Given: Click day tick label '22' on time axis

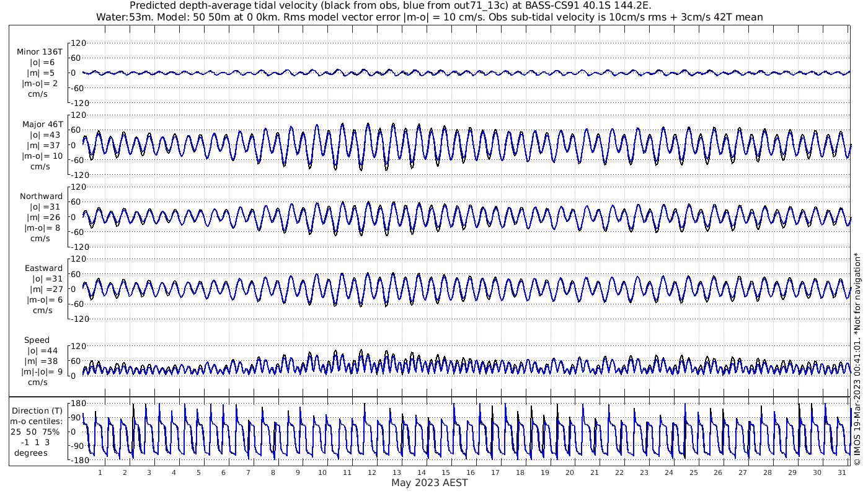Looking at the screenshot, I should click(619, 472).
